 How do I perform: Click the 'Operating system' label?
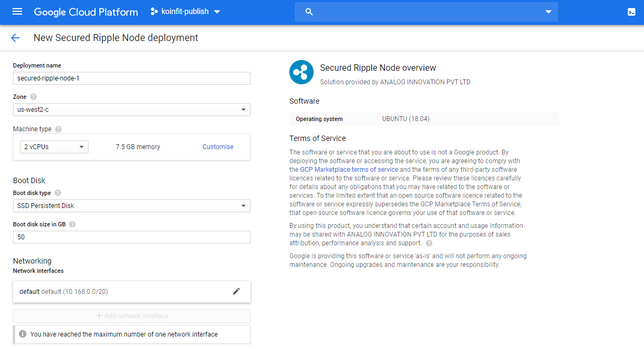pyautogui.click(x=319, y=119)
